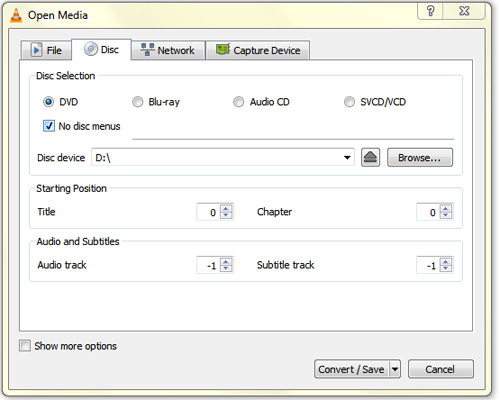The height and width of the screenshot is (400, 500).
Task: Increase the Audio track value
Action: click(x=226, y=262)
